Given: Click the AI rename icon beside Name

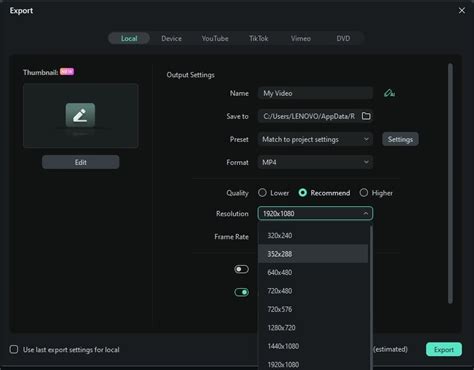Looking at the screenshot, I should tap(389, 93).
